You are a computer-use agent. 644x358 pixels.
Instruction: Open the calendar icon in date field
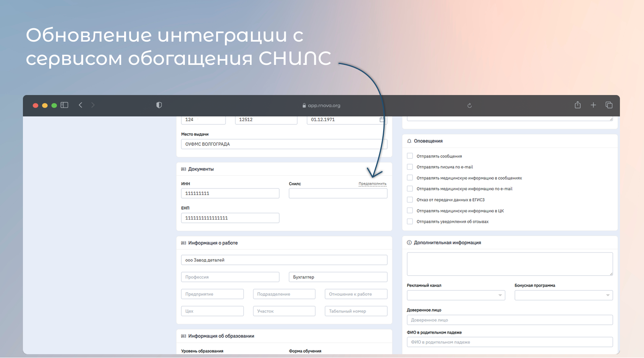382,119
